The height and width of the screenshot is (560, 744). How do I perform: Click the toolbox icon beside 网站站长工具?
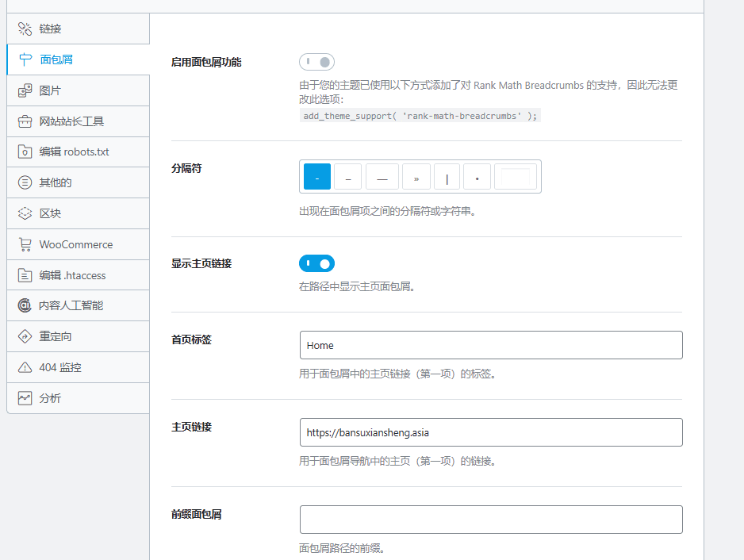click(x=25, y=121)
